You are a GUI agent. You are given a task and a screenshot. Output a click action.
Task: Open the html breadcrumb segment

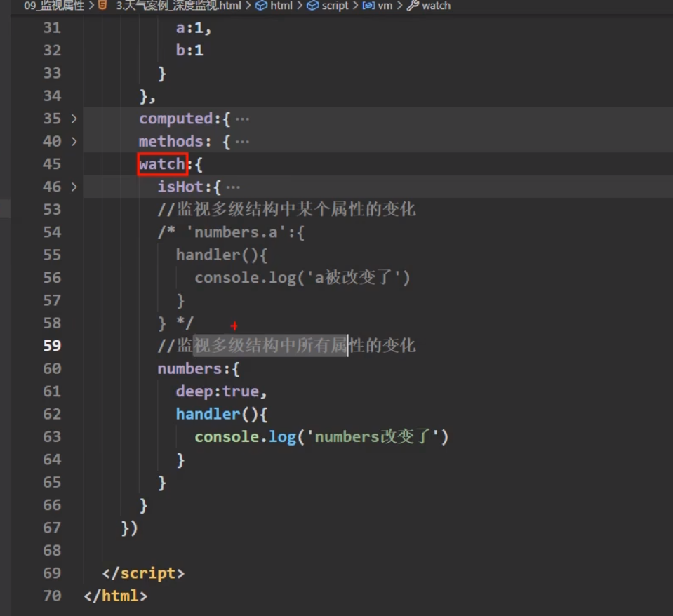point(281,6)
